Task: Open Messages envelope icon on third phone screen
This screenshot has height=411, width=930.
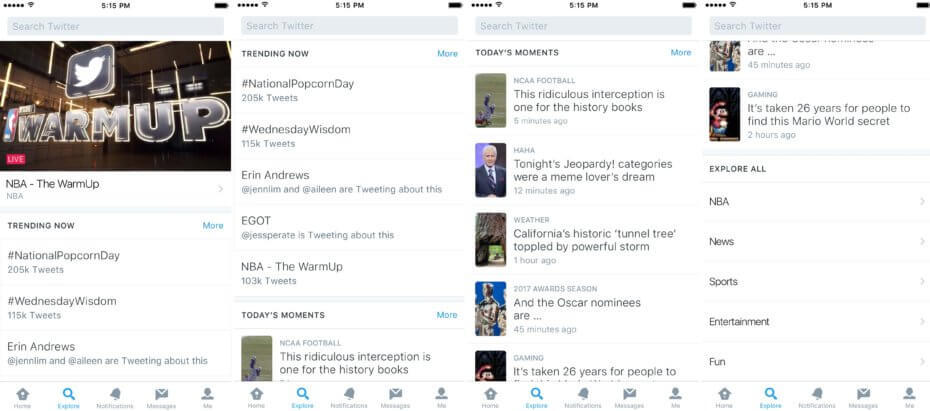Action: pos(629,396)
